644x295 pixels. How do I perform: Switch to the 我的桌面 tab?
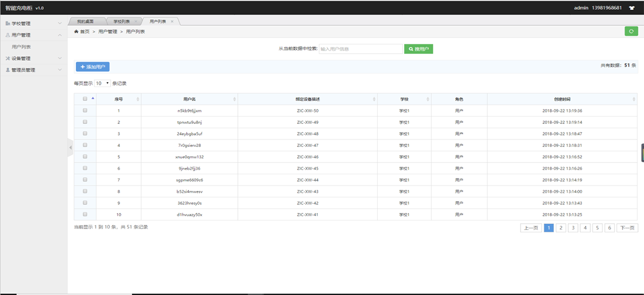(x=85, y=21)
